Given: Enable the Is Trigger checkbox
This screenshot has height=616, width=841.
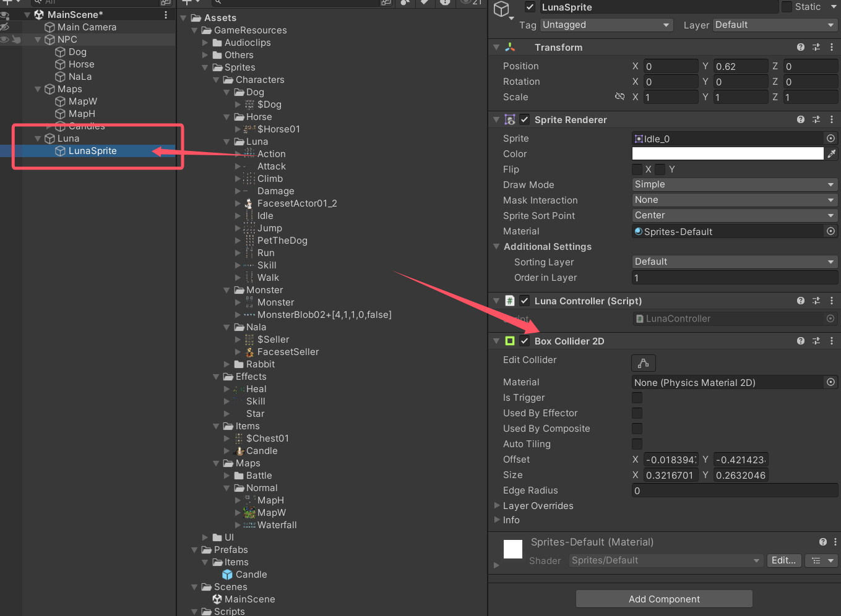Looking at the screenshot, I should 637,398.
